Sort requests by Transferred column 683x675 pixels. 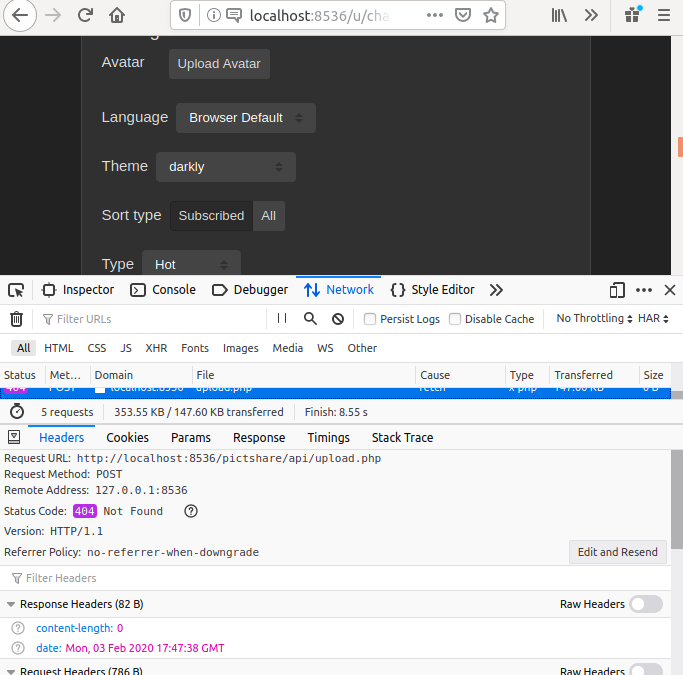(594, 375)
